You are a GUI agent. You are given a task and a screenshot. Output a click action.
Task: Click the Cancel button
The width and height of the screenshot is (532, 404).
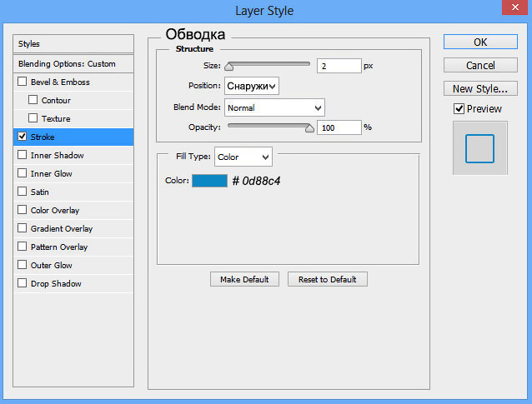coord(480,65)
